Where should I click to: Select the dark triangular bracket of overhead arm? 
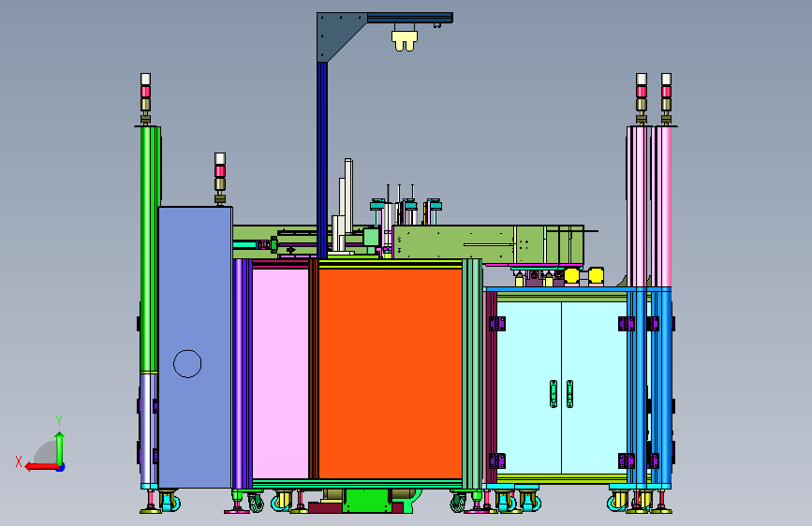[334, 32]
